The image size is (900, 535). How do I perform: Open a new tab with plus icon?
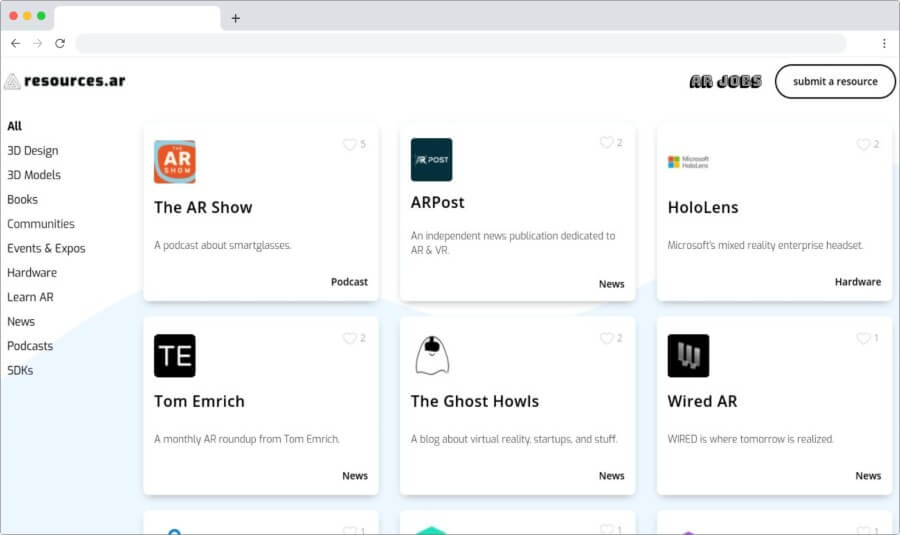pos(235,18)
